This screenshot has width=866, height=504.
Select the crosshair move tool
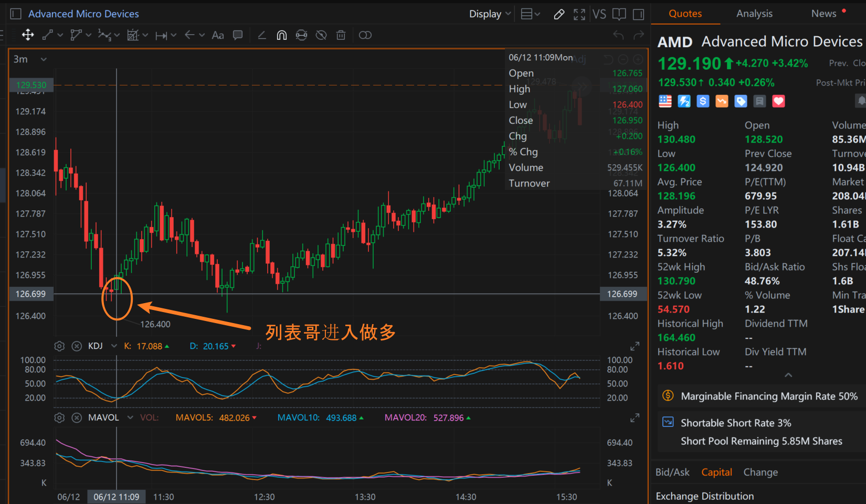(x=28, y=35)
